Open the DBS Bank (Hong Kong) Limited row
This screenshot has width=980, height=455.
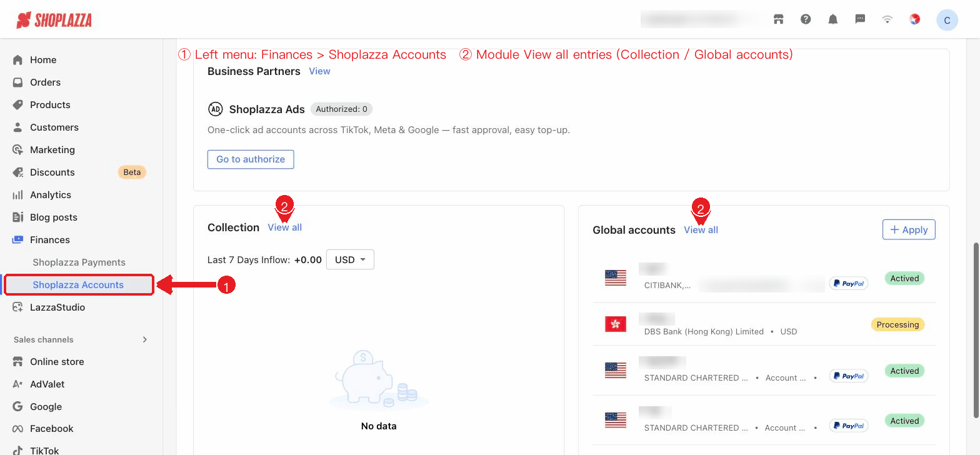click(x=764, y=324)
